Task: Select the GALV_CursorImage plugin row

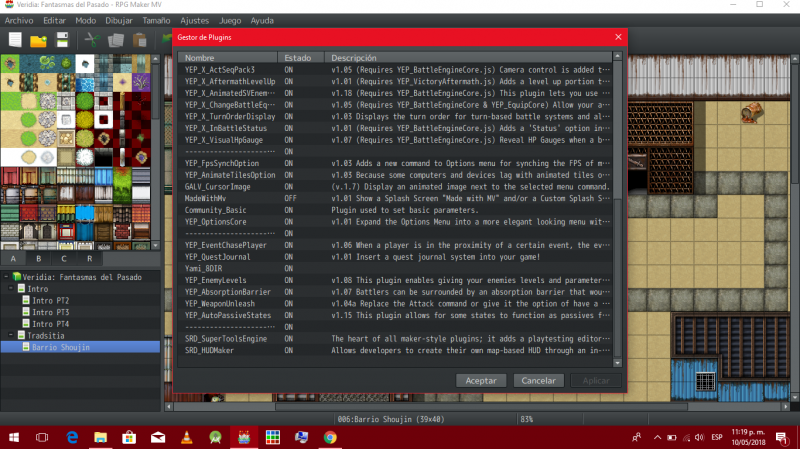Action: pos(395,186)
